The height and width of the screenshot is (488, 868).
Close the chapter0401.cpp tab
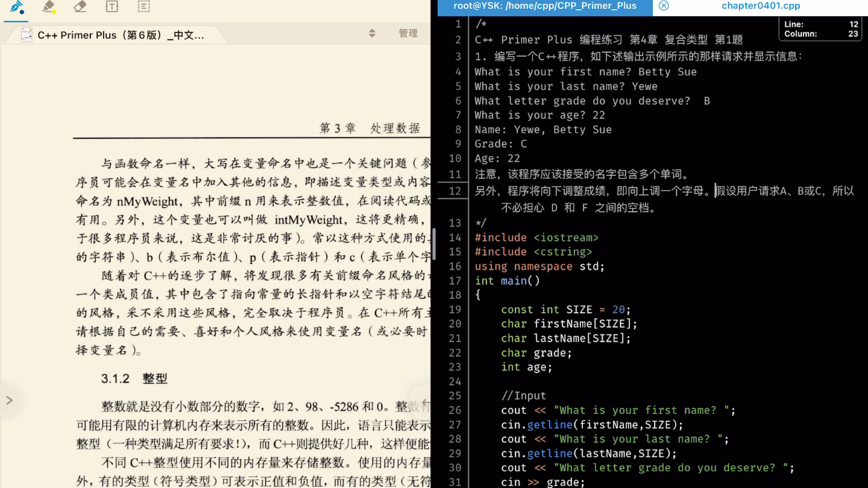point(664,6)
